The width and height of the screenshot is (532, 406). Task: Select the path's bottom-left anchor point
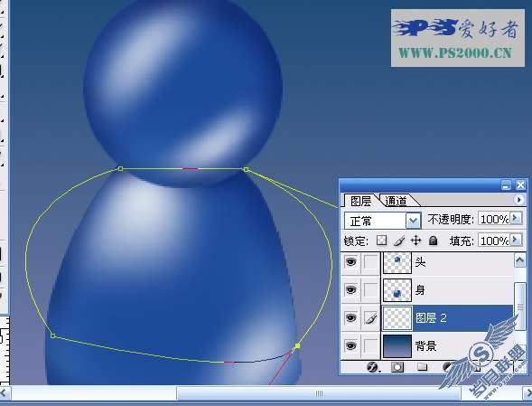52,335
